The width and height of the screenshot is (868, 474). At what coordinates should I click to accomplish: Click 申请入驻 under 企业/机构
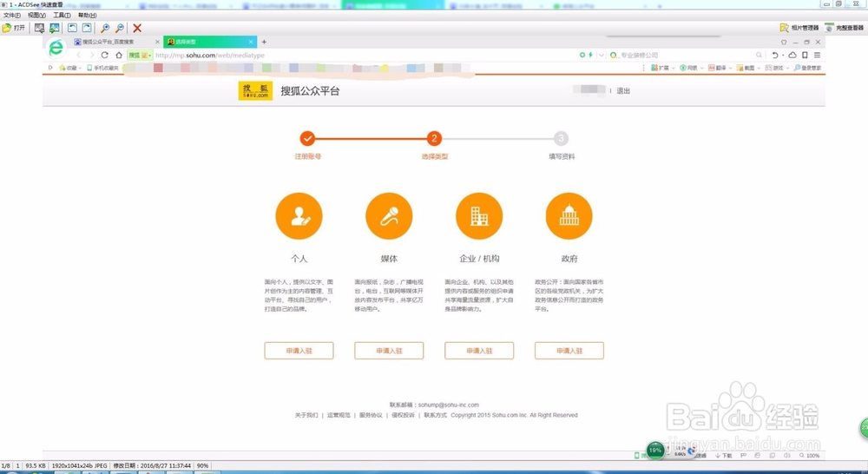tap(479, 351)
